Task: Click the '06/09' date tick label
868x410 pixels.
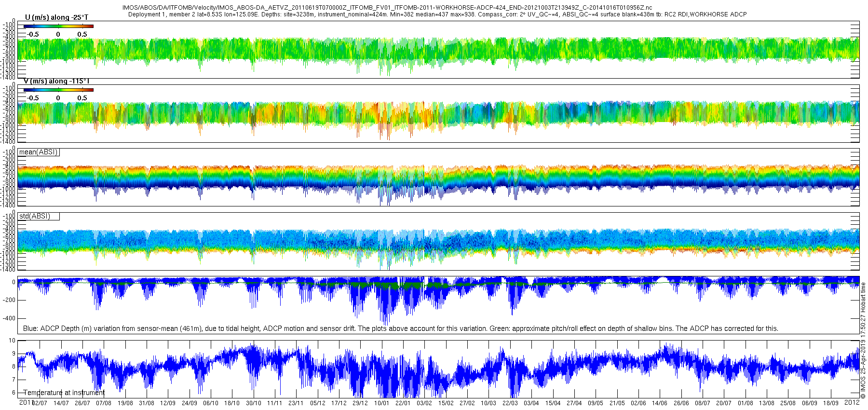Action: tap(809, 403)
